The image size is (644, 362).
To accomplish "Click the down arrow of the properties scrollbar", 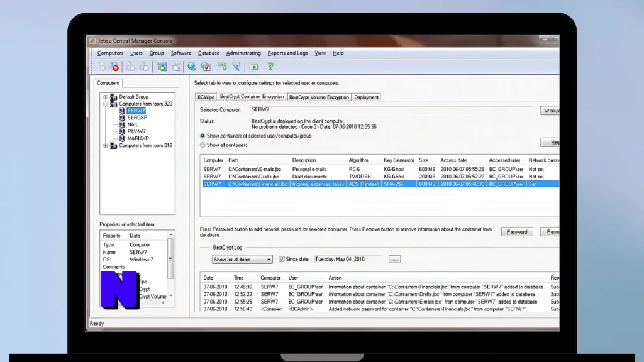I will tap(171, 295).
